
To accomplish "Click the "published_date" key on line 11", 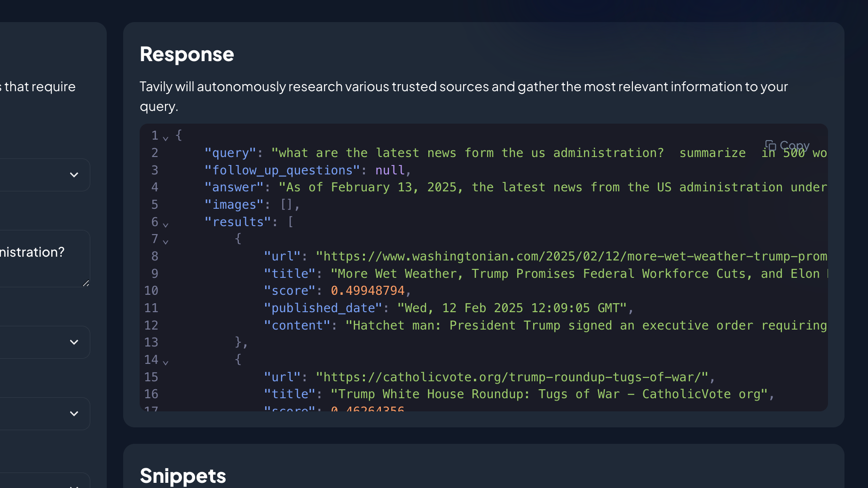I will pyautogui.click(x=323, y=308).
